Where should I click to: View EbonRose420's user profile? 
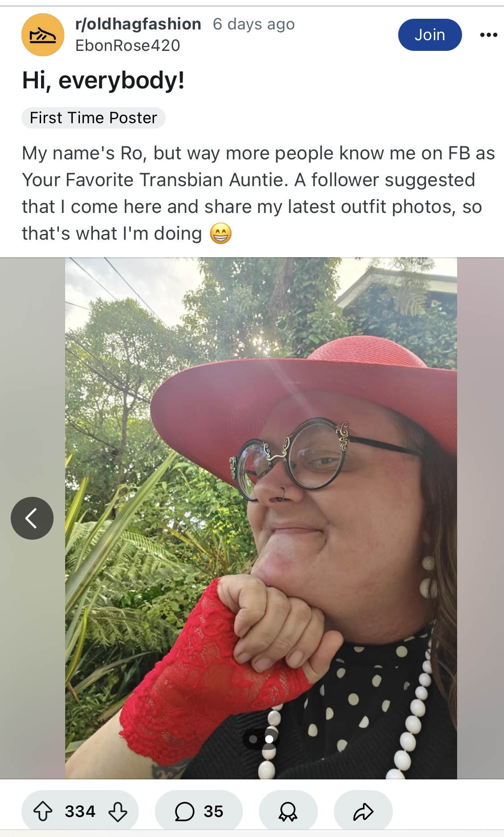click(x=128, y=46)
